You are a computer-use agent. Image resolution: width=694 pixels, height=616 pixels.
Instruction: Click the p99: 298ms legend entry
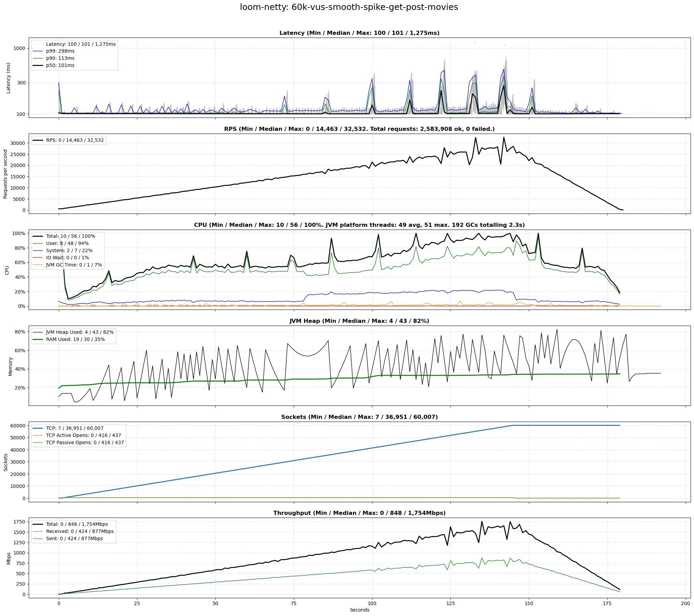(60, 51)
